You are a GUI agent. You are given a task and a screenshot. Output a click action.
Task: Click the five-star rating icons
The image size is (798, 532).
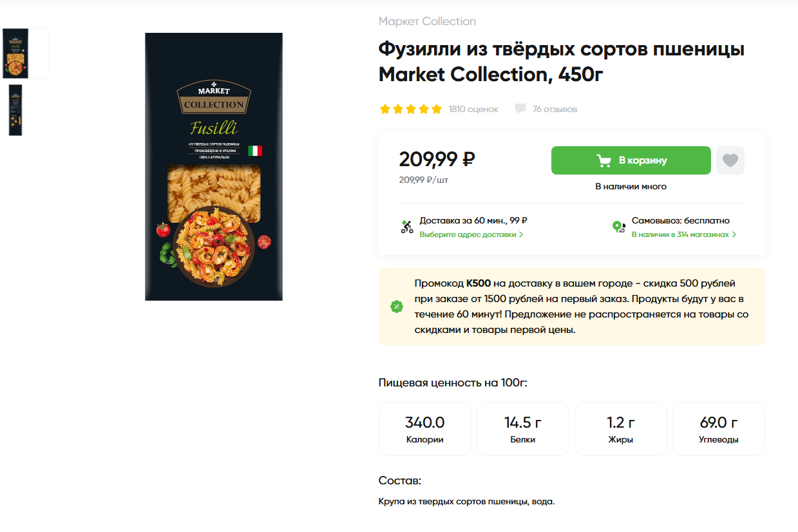411,109
